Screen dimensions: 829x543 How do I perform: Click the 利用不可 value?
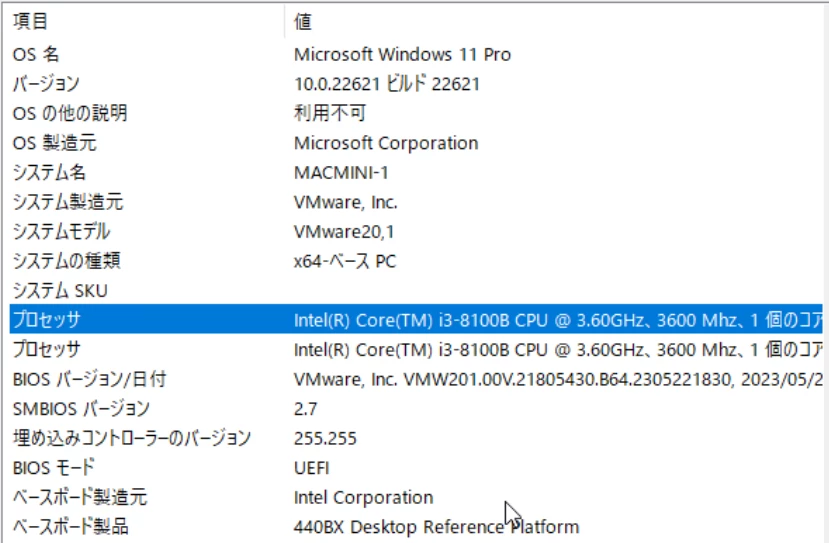point(330,113)
